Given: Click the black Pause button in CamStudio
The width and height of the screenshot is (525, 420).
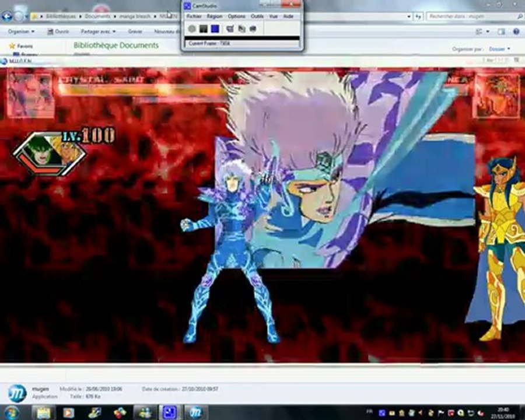Looking at the screenshot, I should (203, 29).
